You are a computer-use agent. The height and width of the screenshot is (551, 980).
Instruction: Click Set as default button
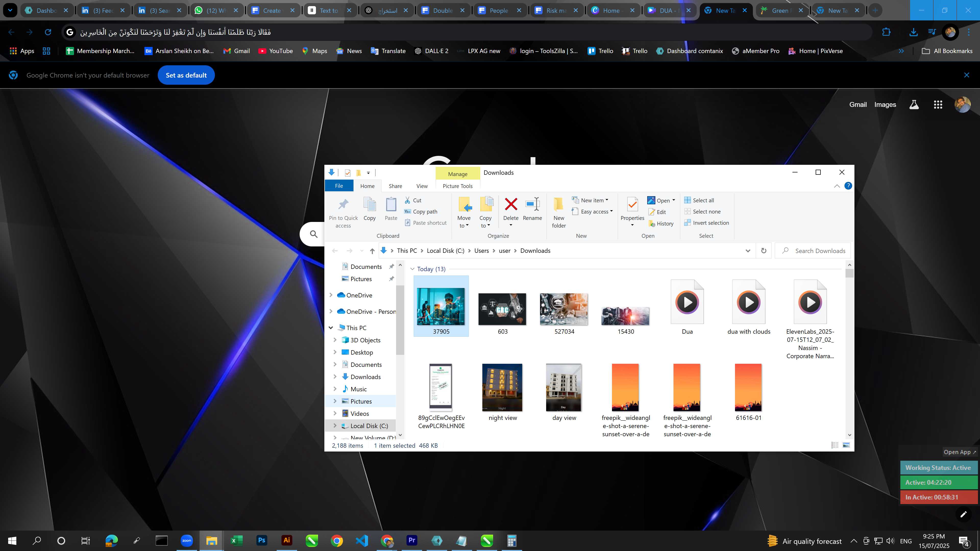pyautogui.click(x=186, y=75)
